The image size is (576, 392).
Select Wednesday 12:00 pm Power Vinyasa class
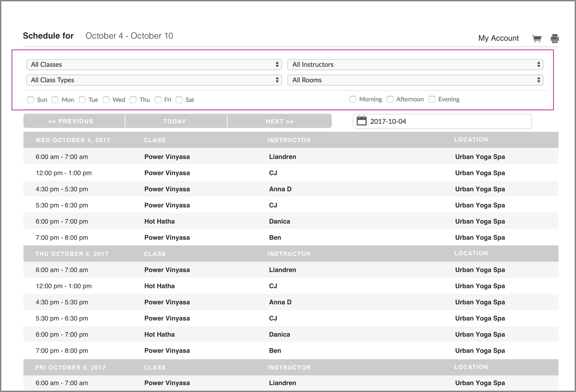click(167, 173)
